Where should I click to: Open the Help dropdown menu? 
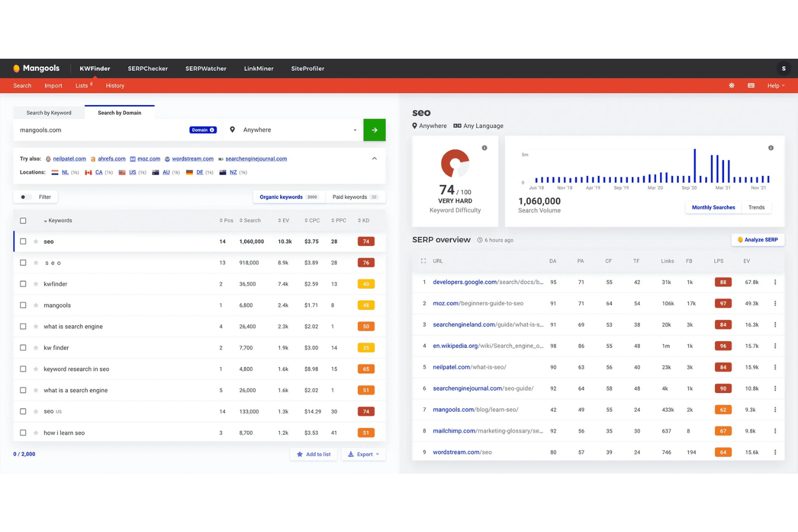click(x=776, y=86)
